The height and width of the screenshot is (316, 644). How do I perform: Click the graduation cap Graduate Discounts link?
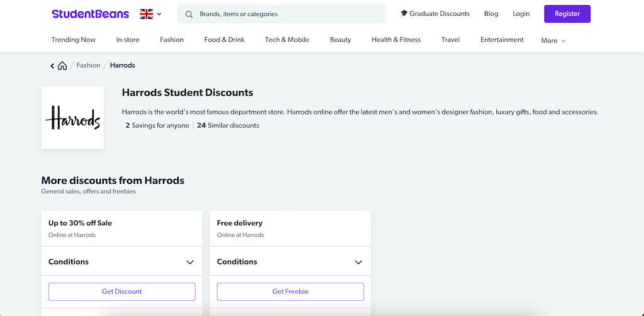tap(435, 14)
